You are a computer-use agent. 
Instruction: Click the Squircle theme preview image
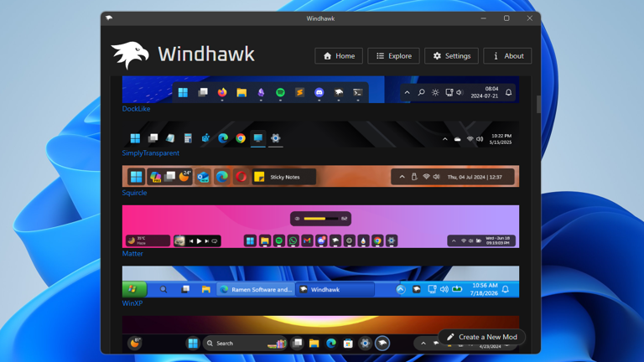320,176
